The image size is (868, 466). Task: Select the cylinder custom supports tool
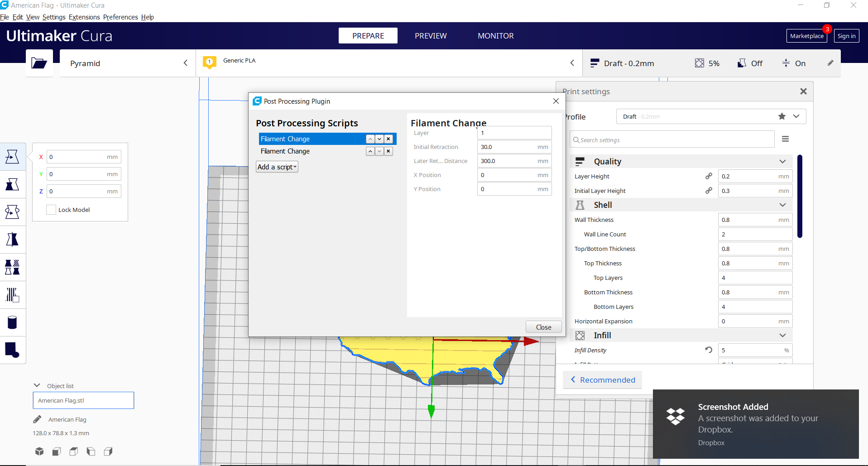[x=12, y=322]
